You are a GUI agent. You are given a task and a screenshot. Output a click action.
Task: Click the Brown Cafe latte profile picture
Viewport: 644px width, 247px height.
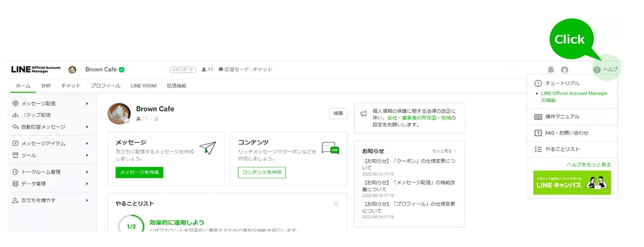click(119, 114)
